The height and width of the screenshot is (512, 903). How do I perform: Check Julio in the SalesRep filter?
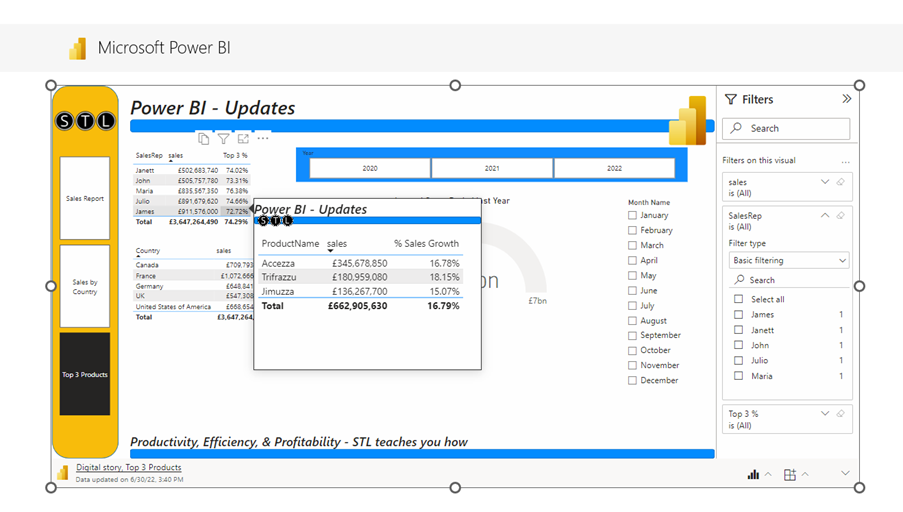pos(738,360)
